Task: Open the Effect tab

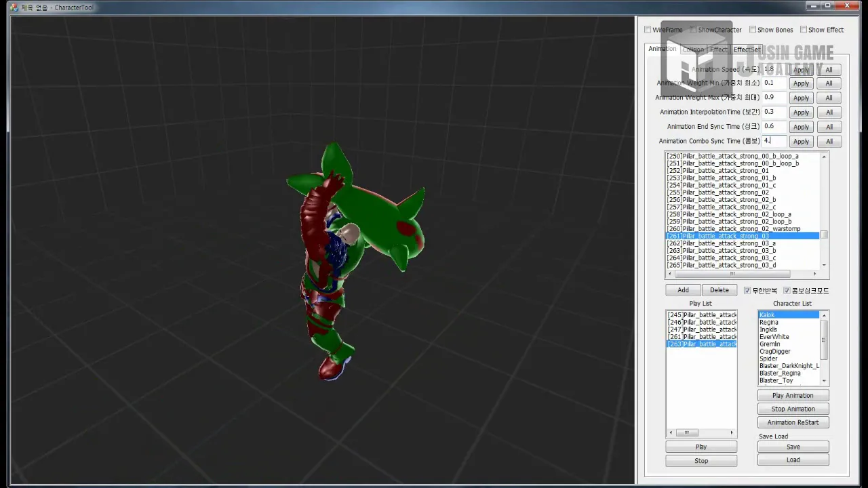Action: pyautogui.click(x=718, y=49)
